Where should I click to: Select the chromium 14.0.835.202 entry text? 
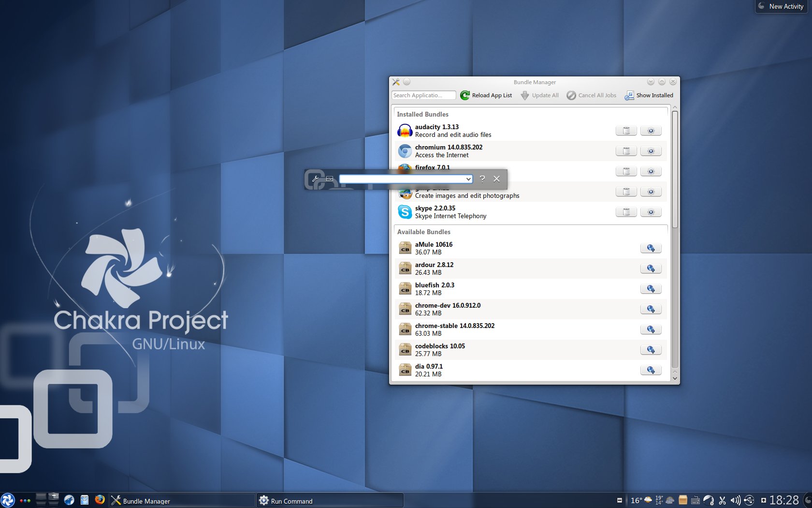point(449,147)
